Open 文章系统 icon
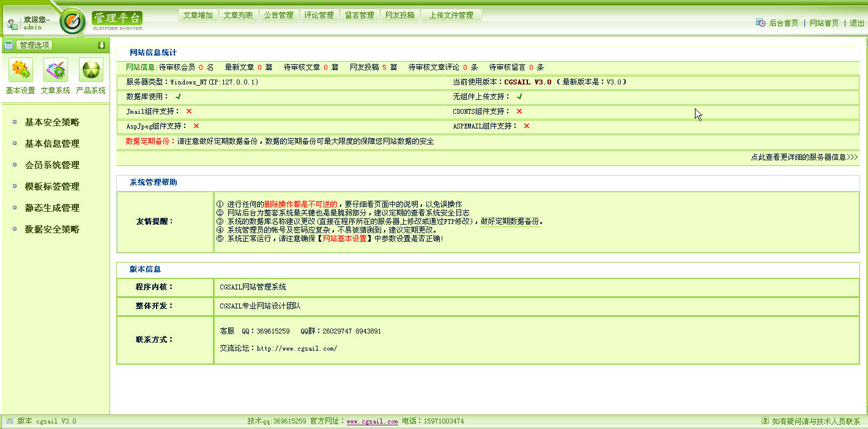Viewport: 868px width, 429px height. tap(56, 70)
